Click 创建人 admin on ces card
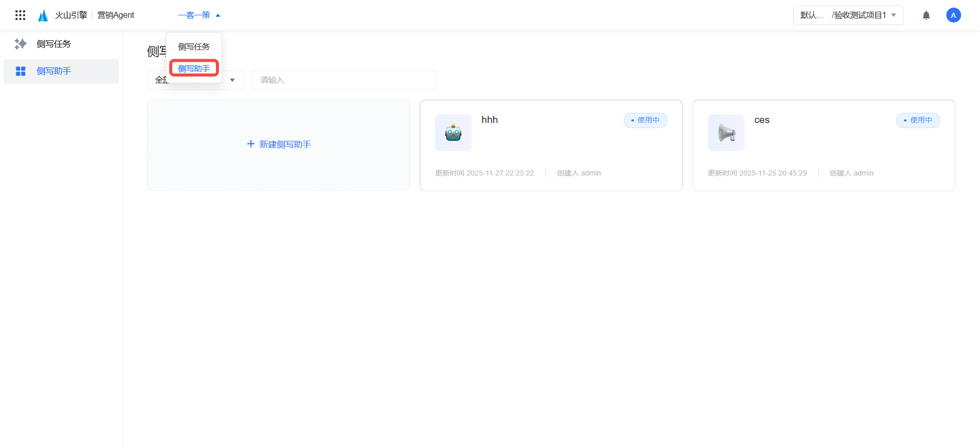This screenshot has height=448, width=980. (x=851, y=173)
